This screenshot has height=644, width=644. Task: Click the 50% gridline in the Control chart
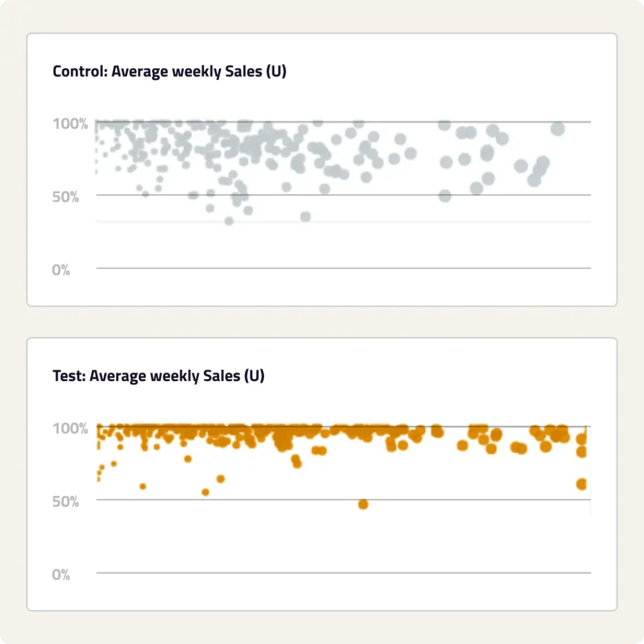click(377, 195)
